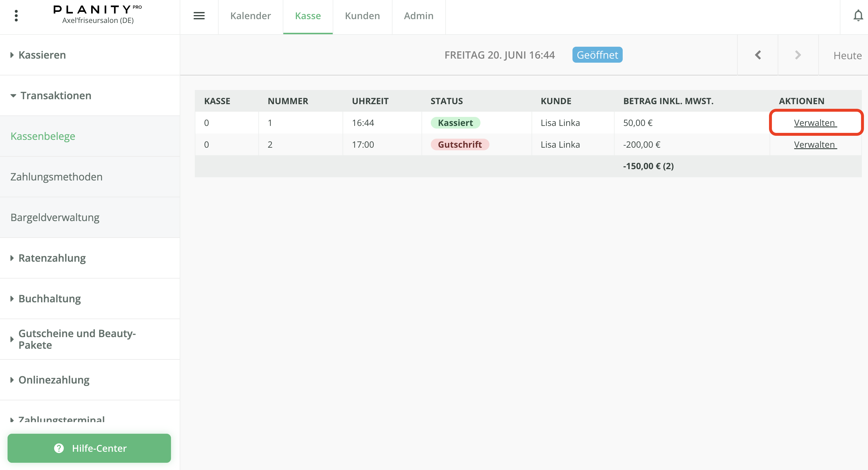
Task: Expand the Ratenzahlung section
Action: [x=52, y=258]
